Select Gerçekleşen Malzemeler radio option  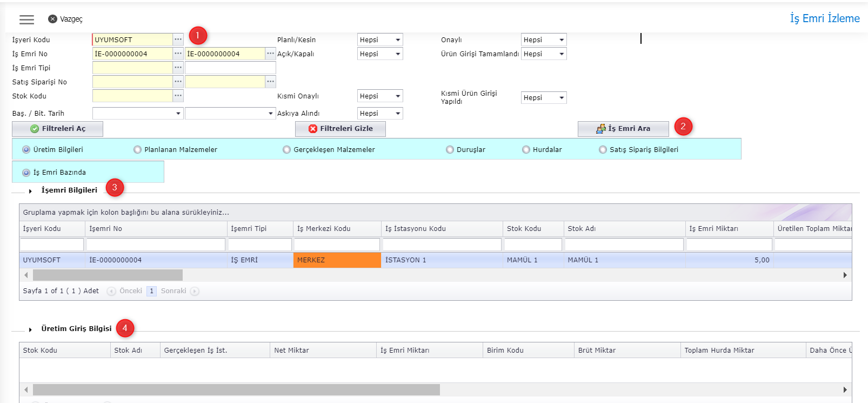[x=286, y=150]
